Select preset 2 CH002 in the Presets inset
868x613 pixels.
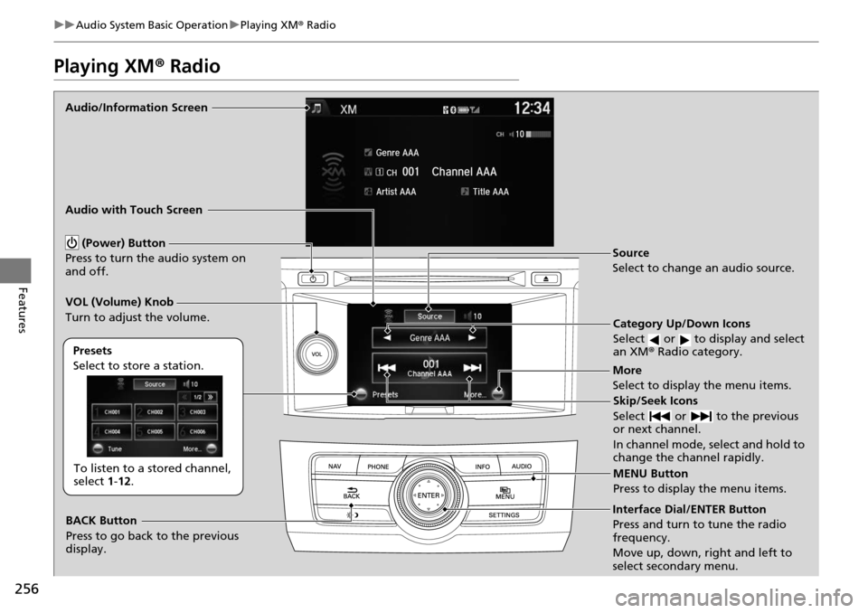pyautogui.click(x=155, y=412)
